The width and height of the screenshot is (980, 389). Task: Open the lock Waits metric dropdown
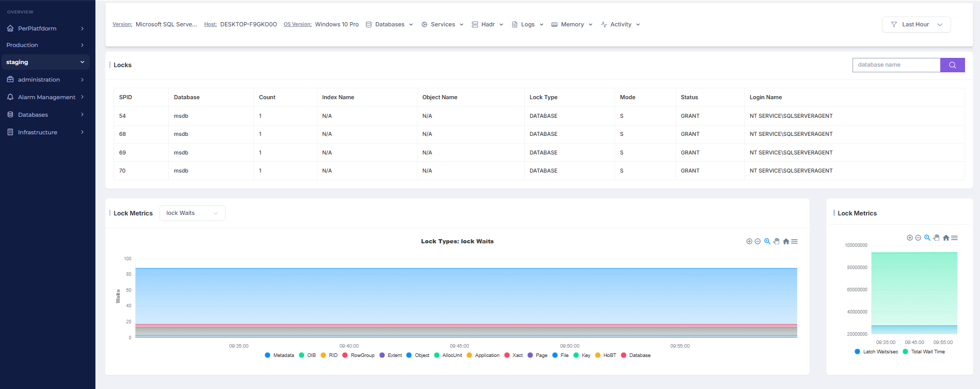[x=192, y=213]
